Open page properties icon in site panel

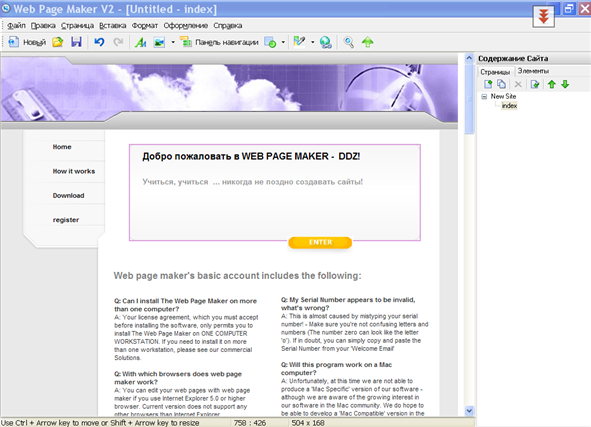(x=535, y=84)
